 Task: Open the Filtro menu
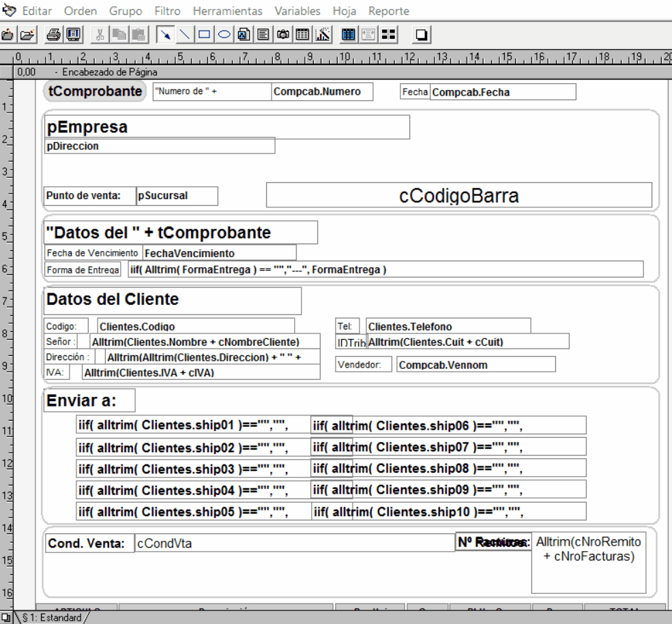click(168, 11)
